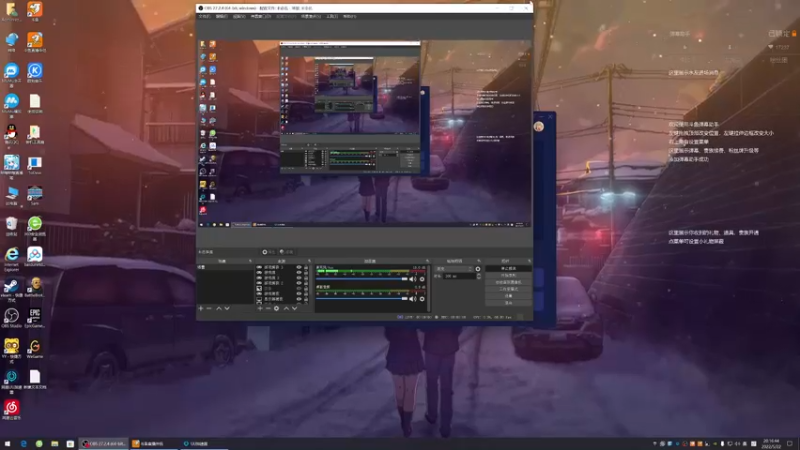This screenshot has width=800, height=450.
Task: Open the Help (帮助) menu
Action: point(349,16)
